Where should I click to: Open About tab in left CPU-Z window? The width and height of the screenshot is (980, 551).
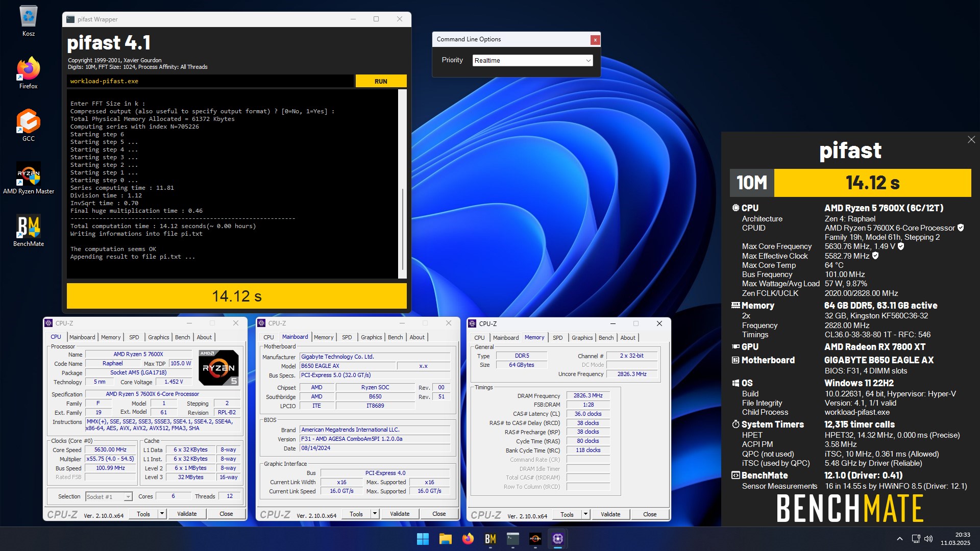tap(204, 337)
